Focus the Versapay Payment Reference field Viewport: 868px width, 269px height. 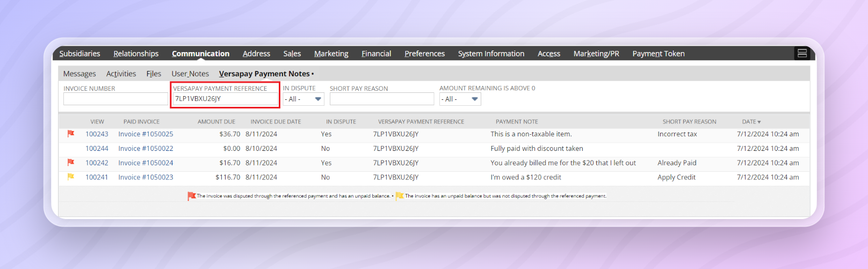tap(225, 99)
